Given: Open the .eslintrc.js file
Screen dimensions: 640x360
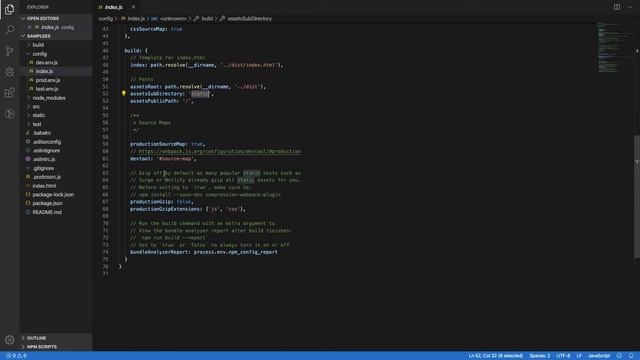Looking at the screenshot, I should click(44, 159).
